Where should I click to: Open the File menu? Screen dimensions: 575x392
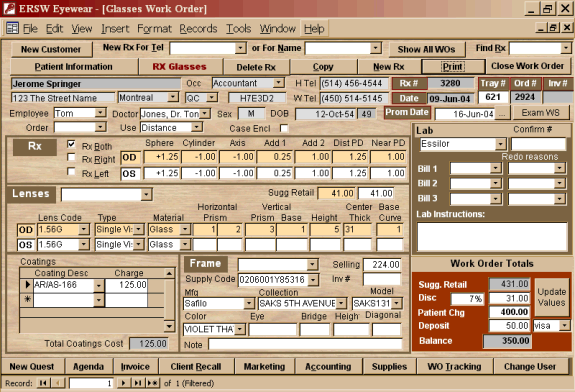[x=30, y=29]
